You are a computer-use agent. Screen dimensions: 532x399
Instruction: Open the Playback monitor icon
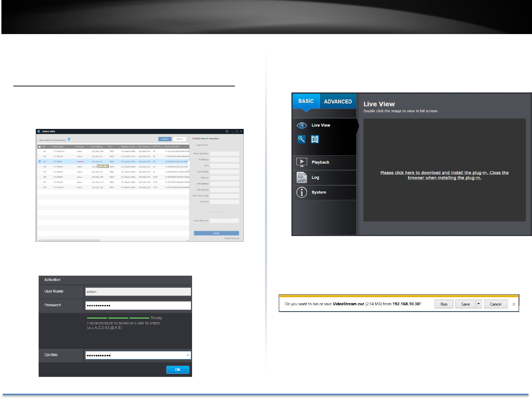[302, 162]
